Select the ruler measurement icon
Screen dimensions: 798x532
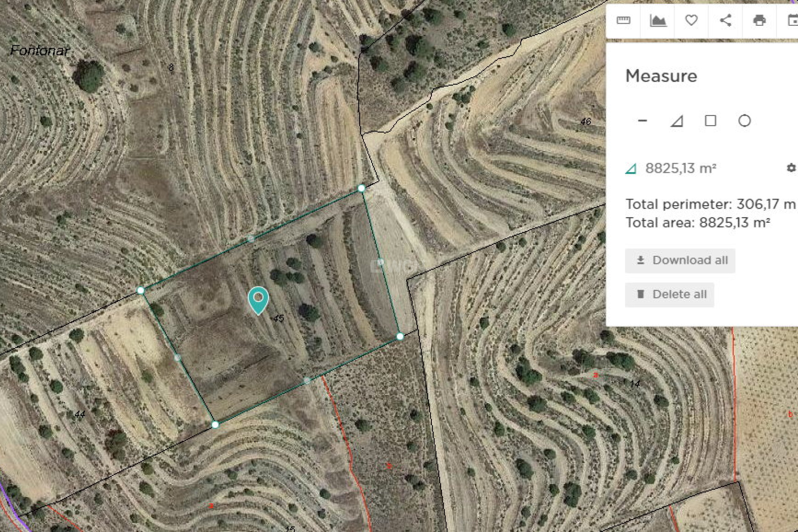(x=624, y=20)
